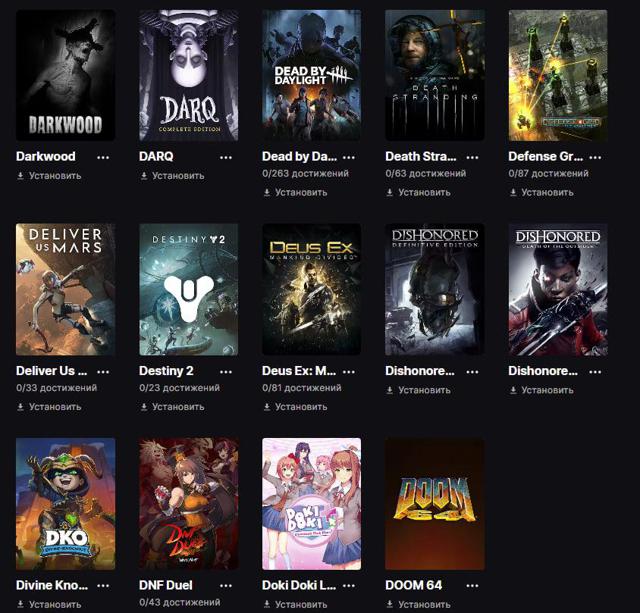Open the Deus Ex Mankind Divided cover
This screenshot has height=613, width=640.
click(x=311, y=289)
